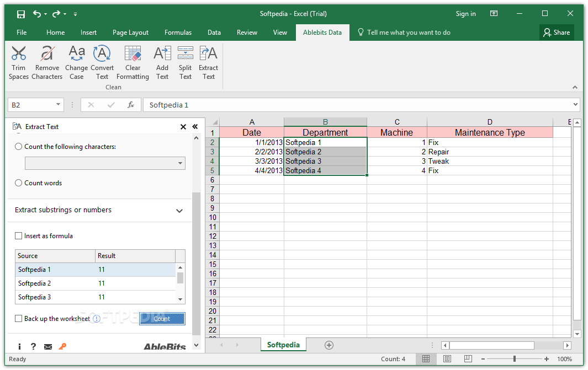Open the pane help question mark icon
Image resolution: width=588 pixels, height=370 pixels.
pyautogui.click(x=33, y=346)
